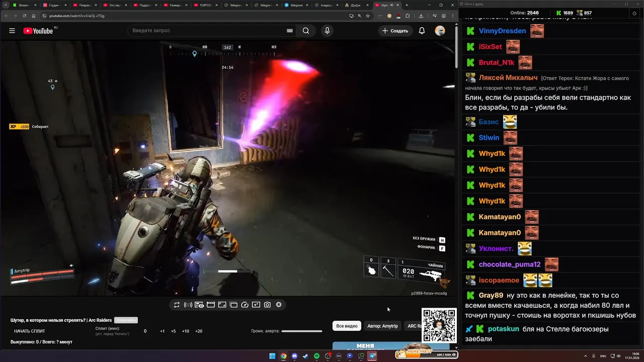Click username iSixSet in chat
Image resolution: width=644 pixels, height=362 pixels.
click(x=491, y=47)
